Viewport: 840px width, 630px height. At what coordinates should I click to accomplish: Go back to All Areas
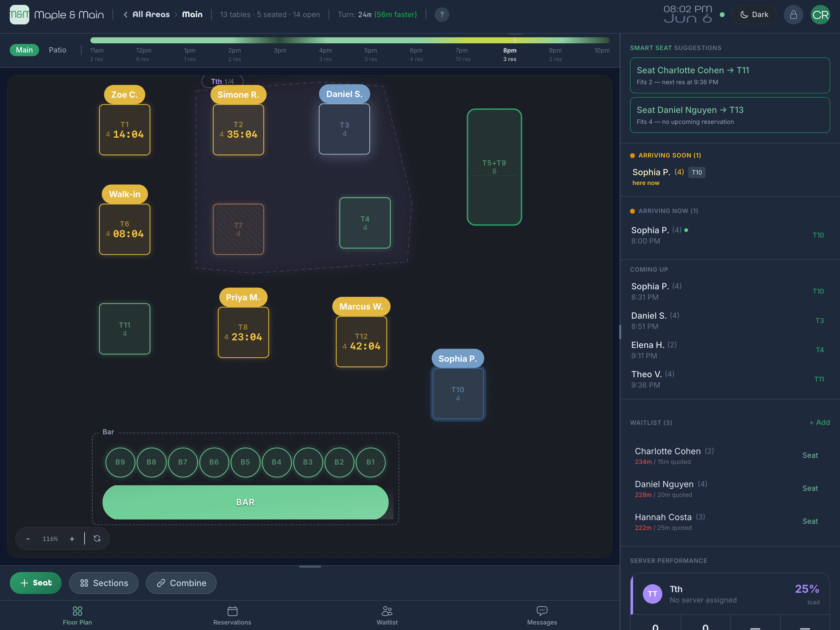click(x=147, y=14)
